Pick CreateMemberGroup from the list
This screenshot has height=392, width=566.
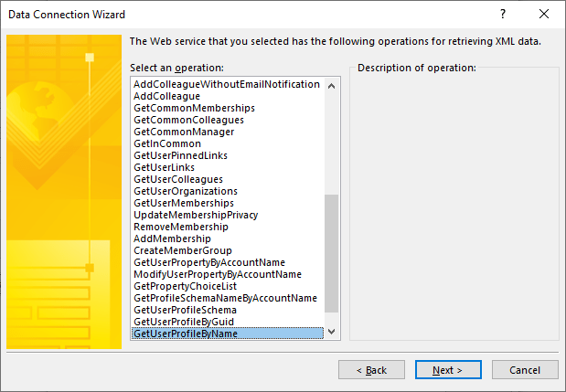(x=183, y=250)
